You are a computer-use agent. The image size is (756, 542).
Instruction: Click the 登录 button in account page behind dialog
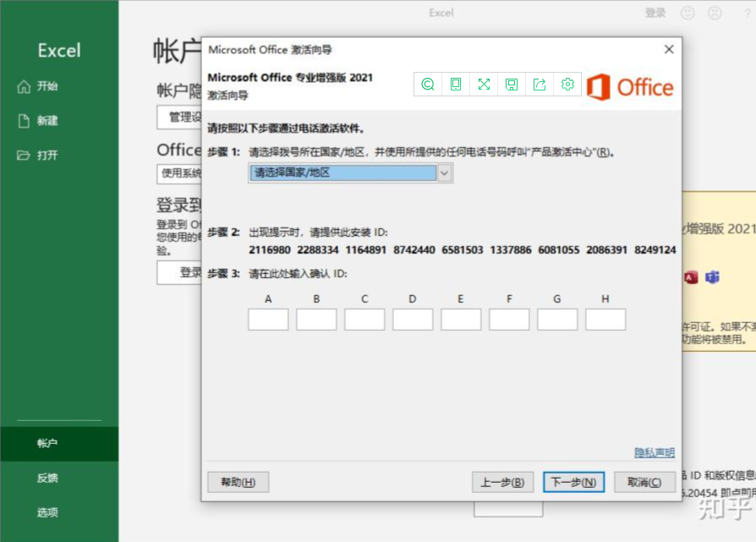[179, 272]
